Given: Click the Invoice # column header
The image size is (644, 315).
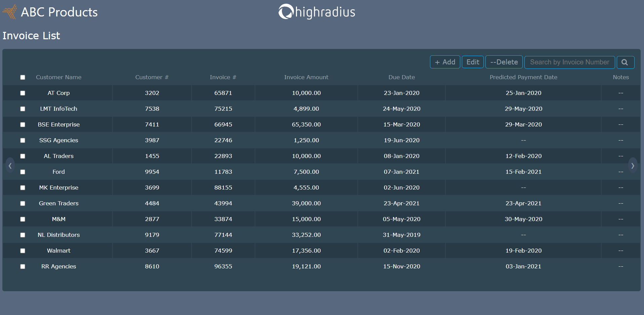Looking at the screenshot, I should pos(223,77).
